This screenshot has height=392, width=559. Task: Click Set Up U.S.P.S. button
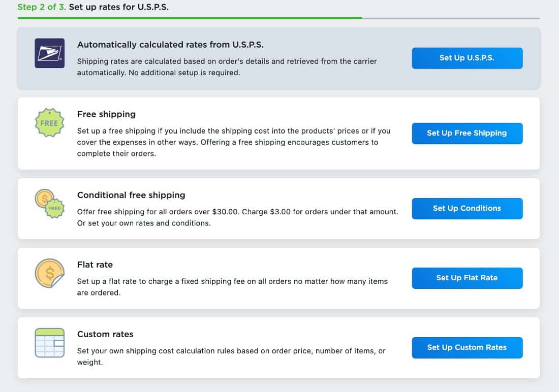point(467,58)
